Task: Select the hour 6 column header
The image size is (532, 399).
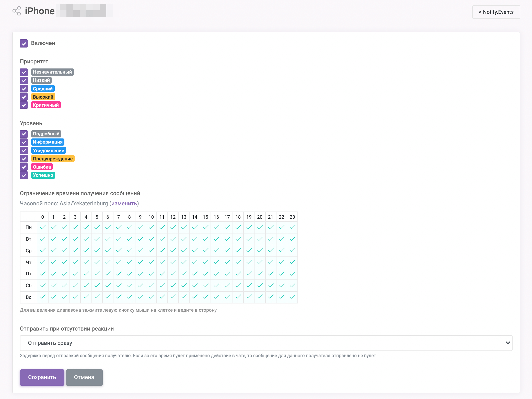Action: 108,217
